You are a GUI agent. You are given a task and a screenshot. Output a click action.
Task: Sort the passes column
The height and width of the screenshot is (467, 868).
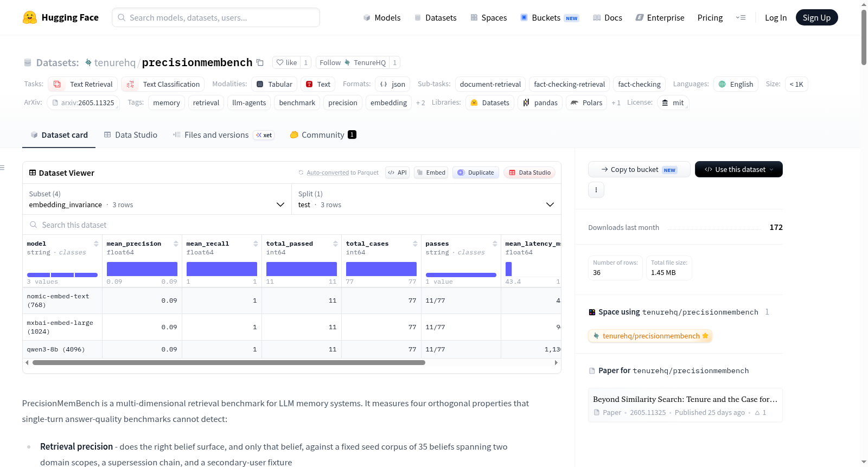(495, 244)
